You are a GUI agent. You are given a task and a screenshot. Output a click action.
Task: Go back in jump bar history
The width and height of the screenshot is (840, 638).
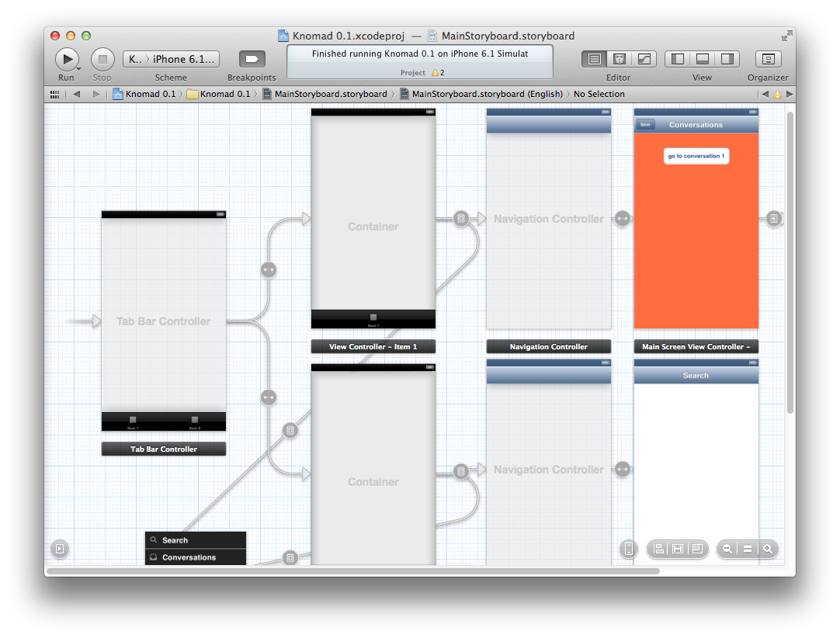click(x=77, y=94)
